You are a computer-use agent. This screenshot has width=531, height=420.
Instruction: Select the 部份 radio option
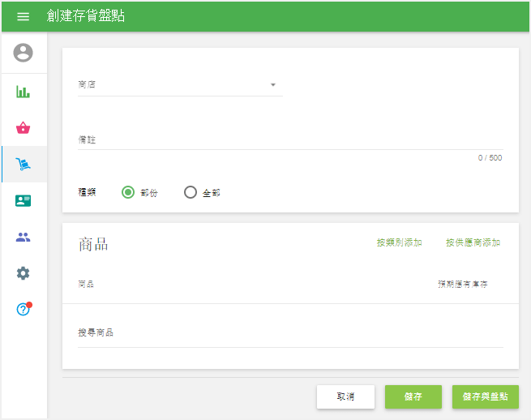coord(128,192)
